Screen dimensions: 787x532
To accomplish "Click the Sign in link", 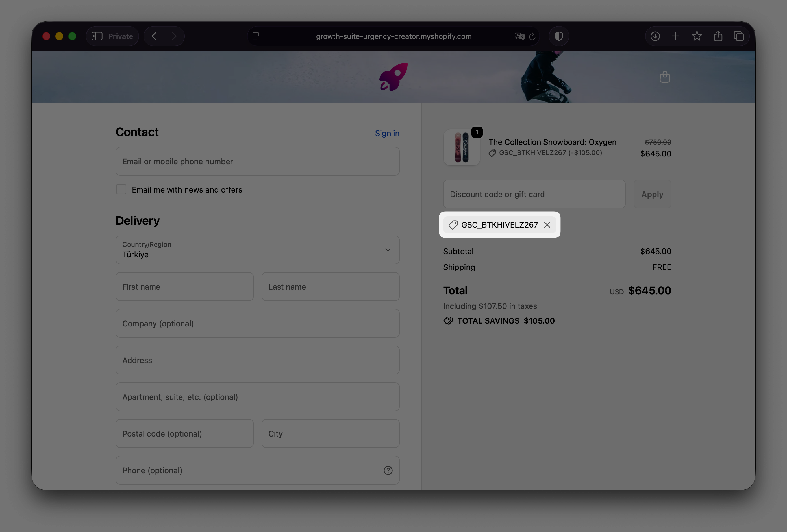I will pyautogui.click(x=387, y=133).
